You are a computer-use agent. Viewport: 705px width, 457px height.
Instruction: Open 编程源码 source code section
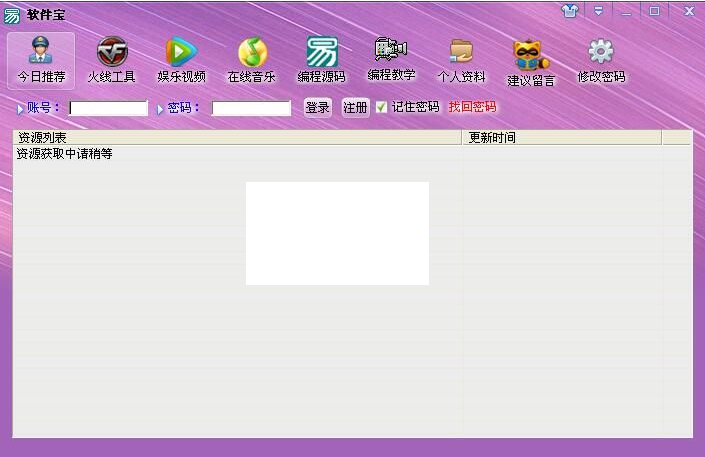pyautogui.click(x=322, y=61)
